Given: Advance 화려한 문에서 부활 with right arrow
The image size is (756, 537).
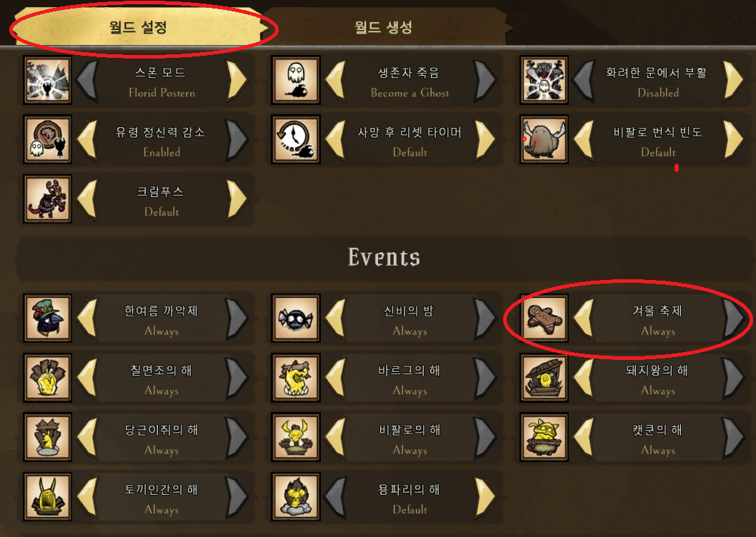Looking at the screenshot, I should click(734, 80).
